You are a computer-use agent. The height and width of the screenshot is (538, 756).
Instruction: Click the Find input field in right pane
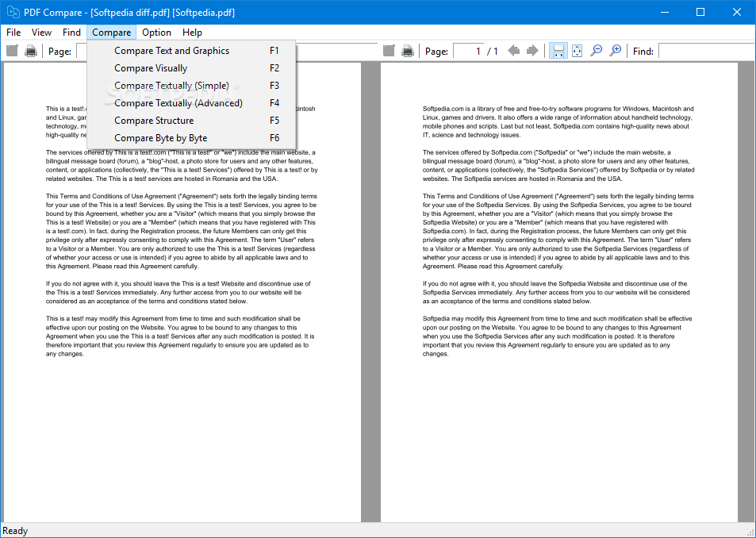coord(707,51)
